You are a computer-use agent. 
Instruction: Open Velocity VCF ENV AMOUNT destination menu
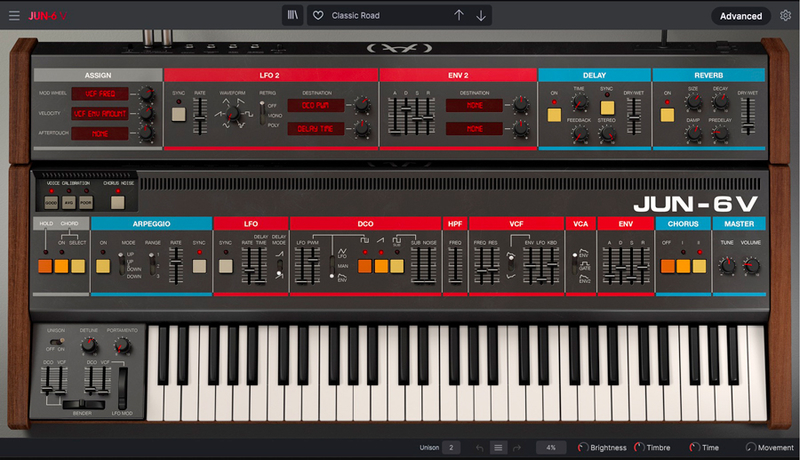coord(100,114)
